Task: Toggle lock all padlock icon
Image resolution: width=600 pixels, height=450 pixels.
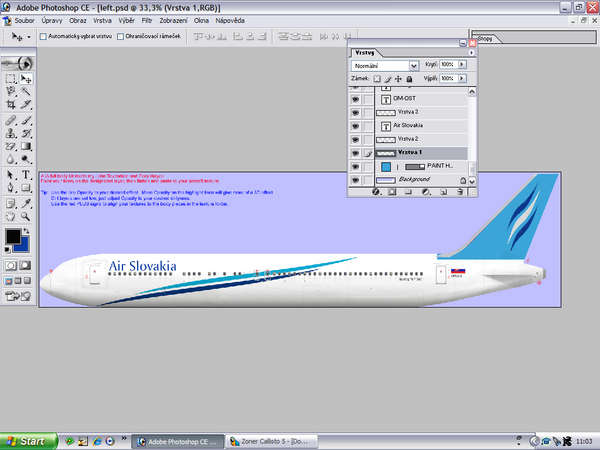Action: point(409,79)
